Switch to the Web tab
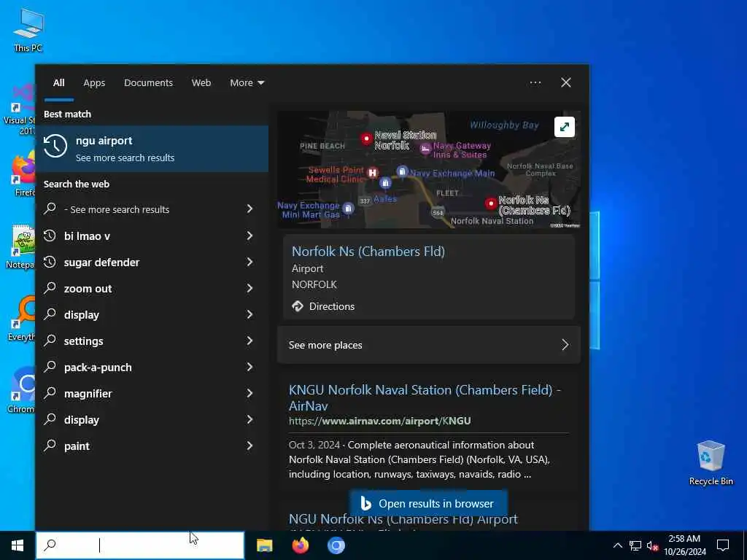The height and width of the screenshot is (560, 747). (201, 82)
